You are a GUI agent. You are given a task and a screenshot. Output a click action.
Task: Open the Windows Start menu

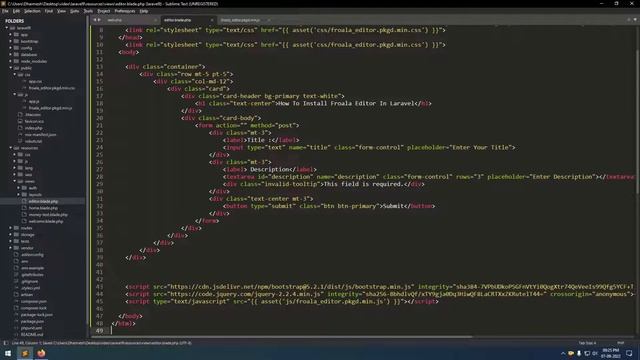tap(8, 353)
